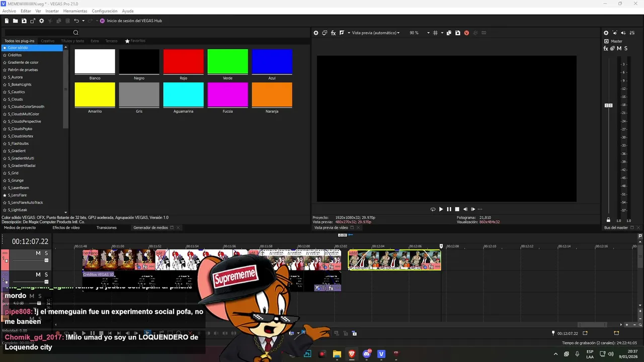
Task: Show the Favoritos plug-in filter
Action: 135,41
